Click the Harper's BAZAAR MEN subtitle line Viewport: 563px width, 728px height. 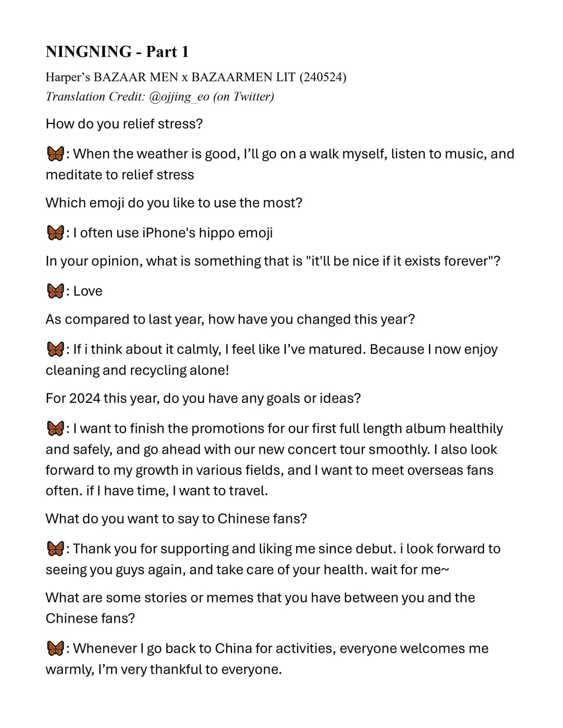195,78
